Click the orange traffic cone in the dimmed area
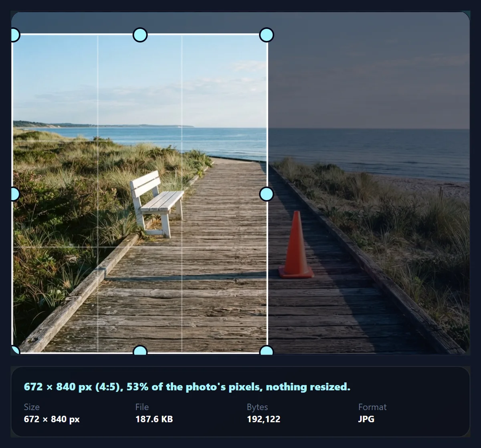481x448 pixels. [x=296, y=245]
